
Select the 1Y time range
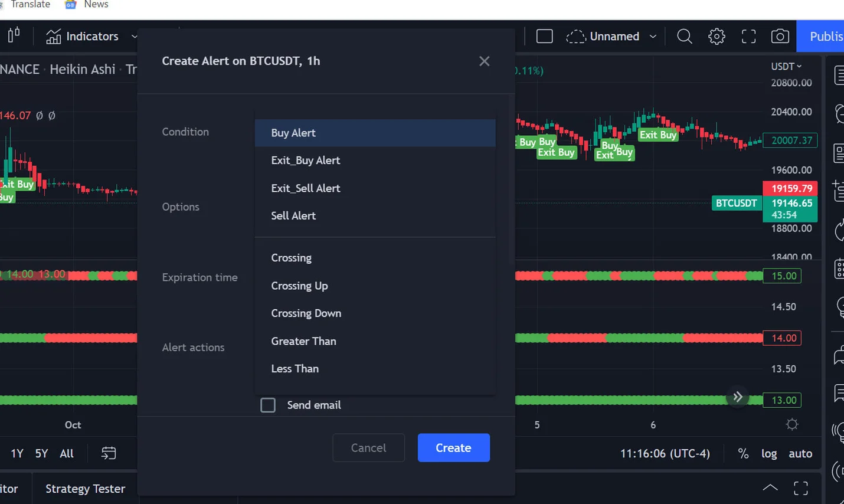click(x=17, y=453)
